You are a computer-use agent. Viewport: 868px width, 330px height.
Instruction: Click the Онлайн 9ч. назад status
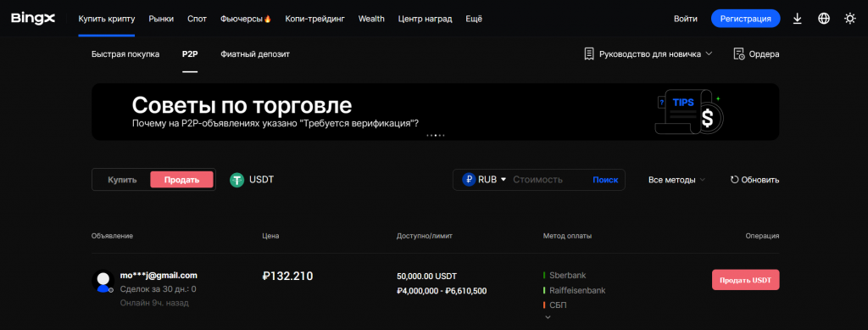[x=154, y=303]
